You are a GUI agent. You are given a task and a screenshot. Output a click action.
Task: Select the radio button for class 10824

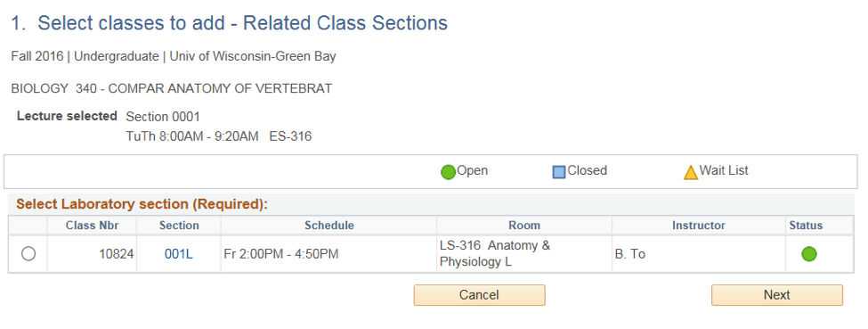(28, 254)
